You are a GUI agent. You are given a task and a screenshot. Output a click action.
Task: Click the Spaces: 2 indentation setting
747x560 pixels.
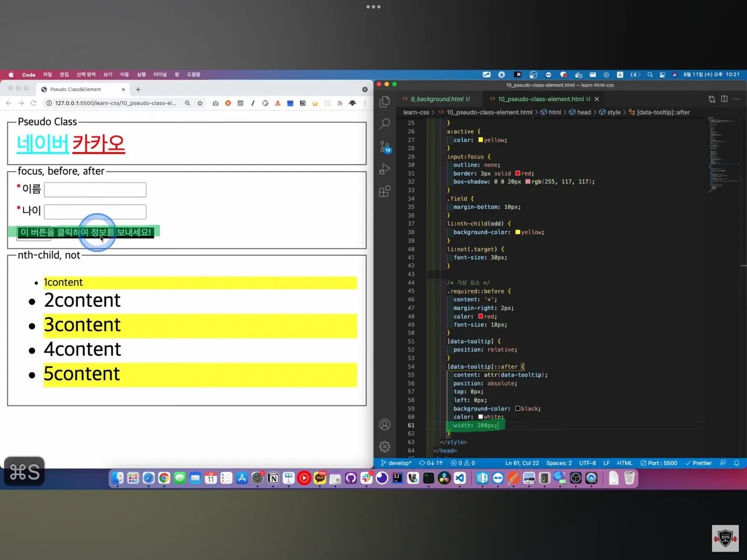click(559, 463)
